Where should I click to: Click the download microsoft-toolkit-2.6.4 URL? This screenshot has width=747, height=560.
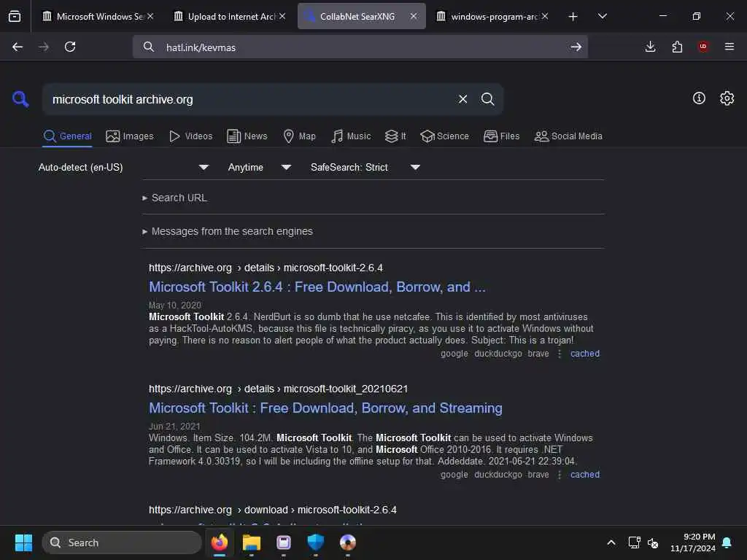pyautogui.click(x=273, y=510)
